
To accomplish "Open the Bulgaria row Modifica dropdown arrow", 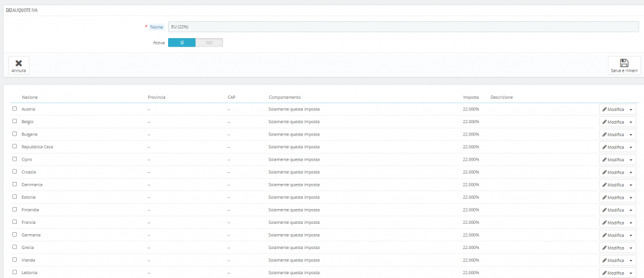I will point(631,135).
